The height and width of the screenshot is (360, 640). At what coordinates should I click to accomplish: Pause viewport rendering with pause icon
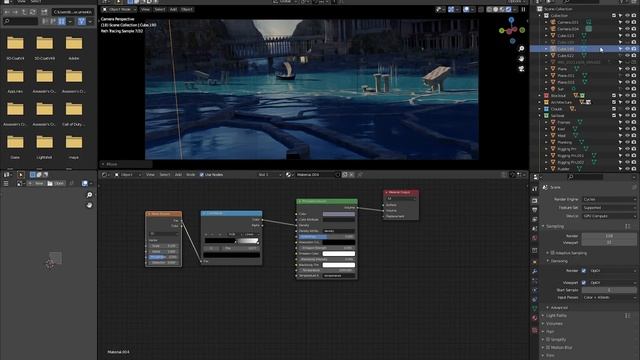pos(523,9)
